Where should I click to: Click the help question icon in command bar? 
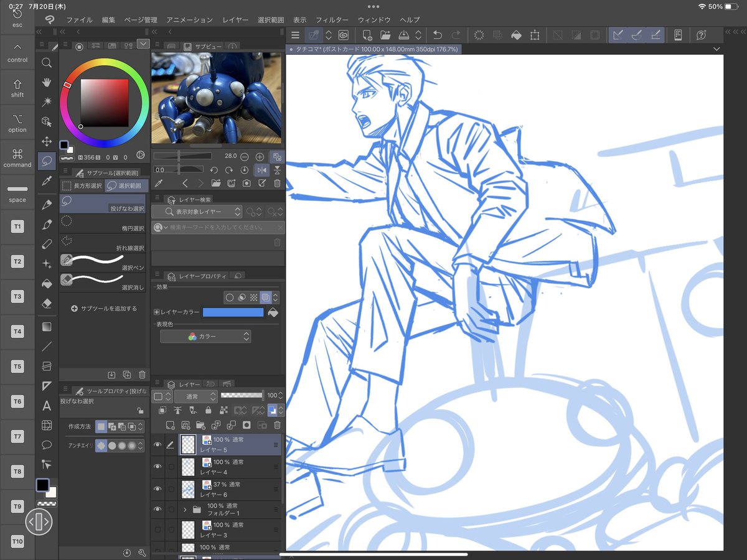pos(702,35)
